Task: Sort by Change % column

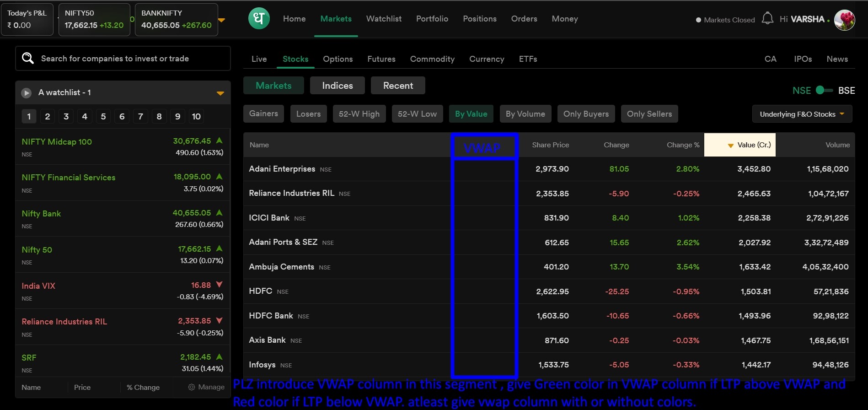Action: pyautogui.click(x=683, y=145)
